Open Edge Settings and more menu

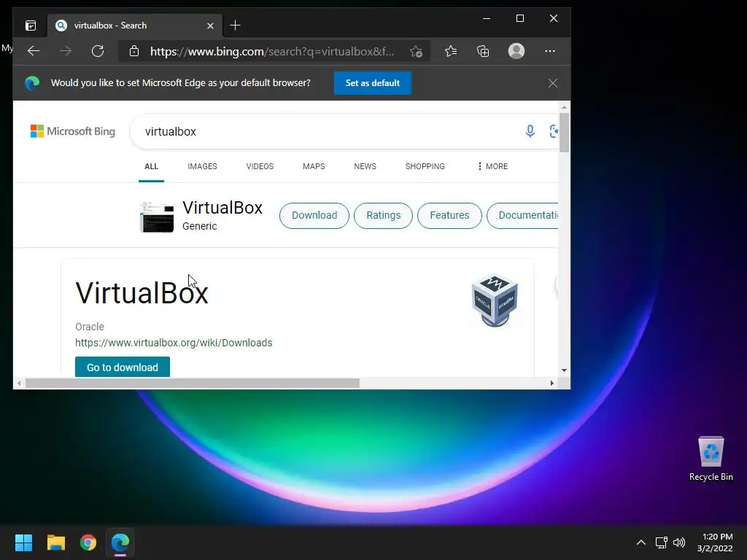coord(550,51)
